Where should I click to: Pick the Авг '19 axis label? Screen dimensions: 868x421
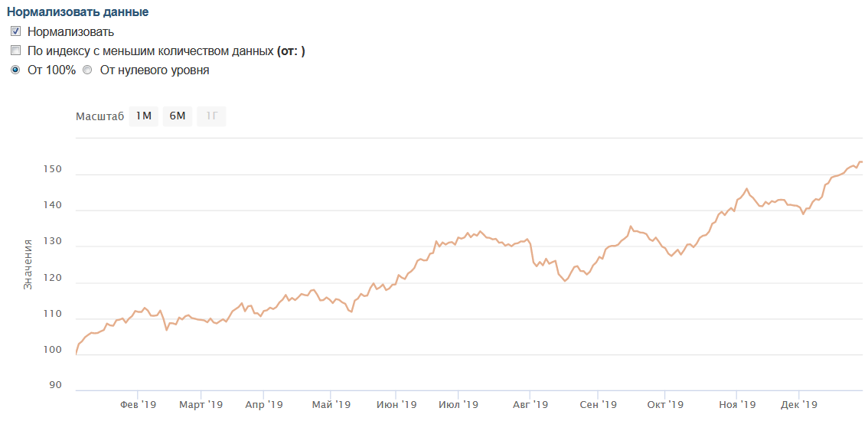pyautogui.click(x=530, y=405)
